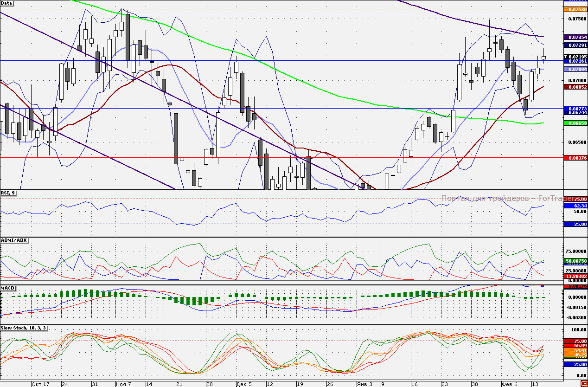Click the Окт 17 date on time axis
Image resolution: width=588 pixels, height=387 pixels.
click(40, 384)
